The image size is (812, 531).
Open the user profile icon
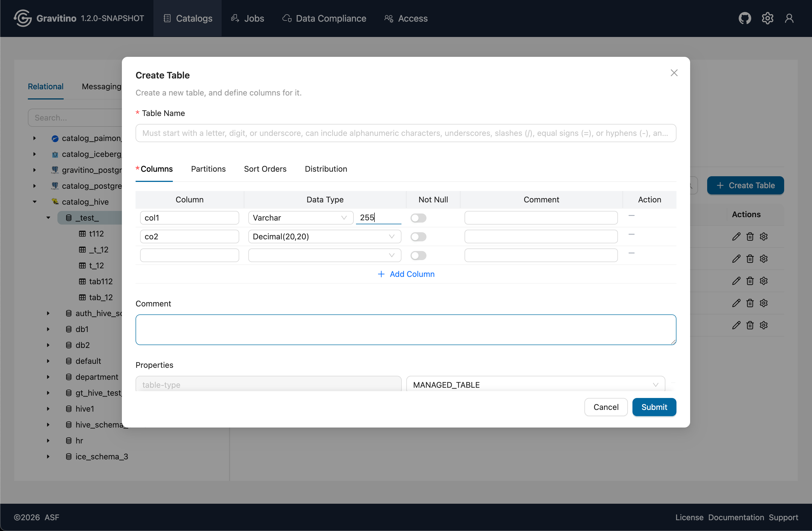click(x=789, y=18)
